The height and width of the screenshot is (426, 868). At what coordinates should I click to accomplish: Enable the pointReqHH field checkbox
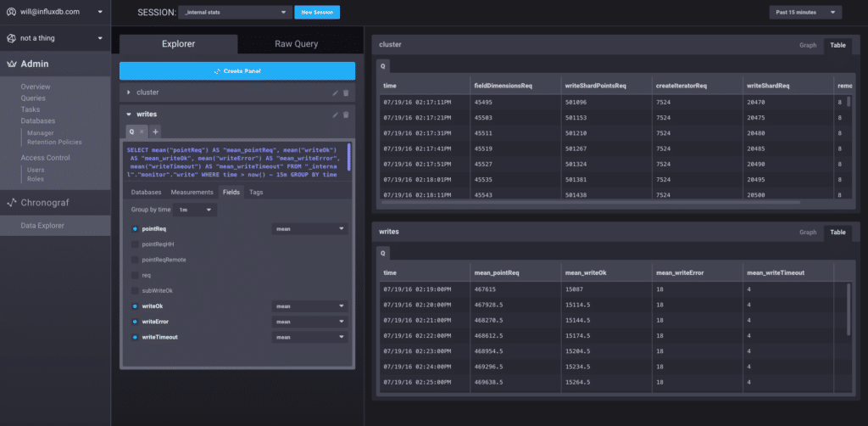click(x=135, y=244)
